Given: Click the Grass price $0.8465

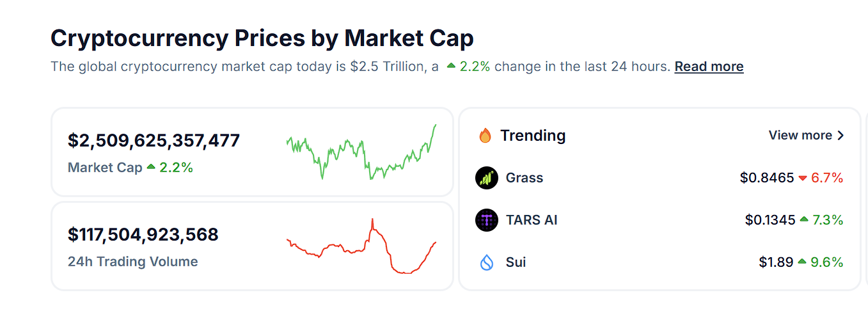Looking at the screenshot, I should [x=767, y=178].
